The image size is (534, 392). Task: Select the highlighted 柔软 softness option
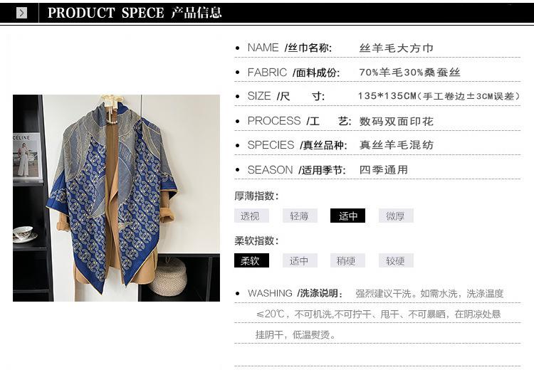click(251, 260)
